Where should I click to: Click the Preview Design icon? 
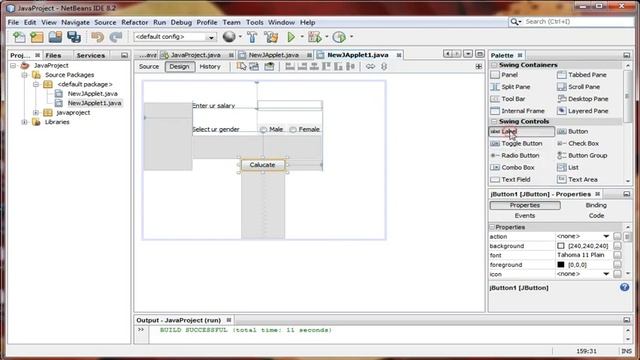(x=269, y=67)
